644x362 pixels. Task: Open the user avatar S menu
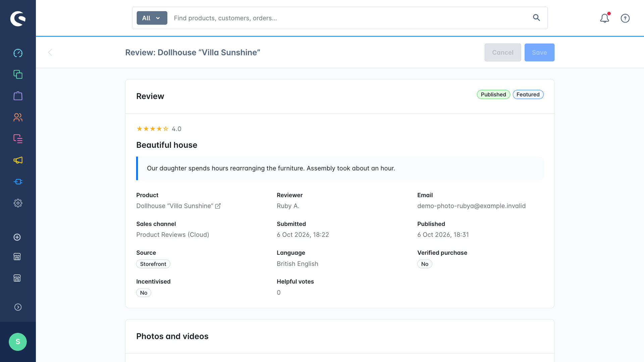tap(18, 342)
